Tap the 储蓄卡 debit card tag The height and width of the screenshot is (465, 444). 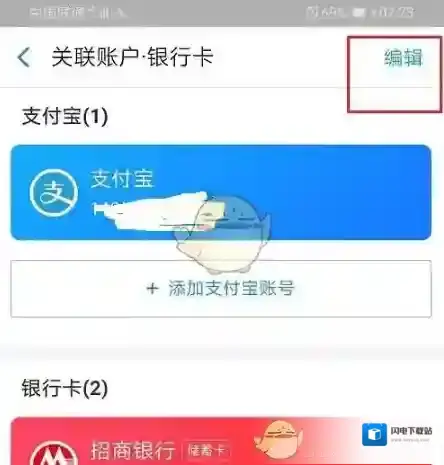[207, 451]
